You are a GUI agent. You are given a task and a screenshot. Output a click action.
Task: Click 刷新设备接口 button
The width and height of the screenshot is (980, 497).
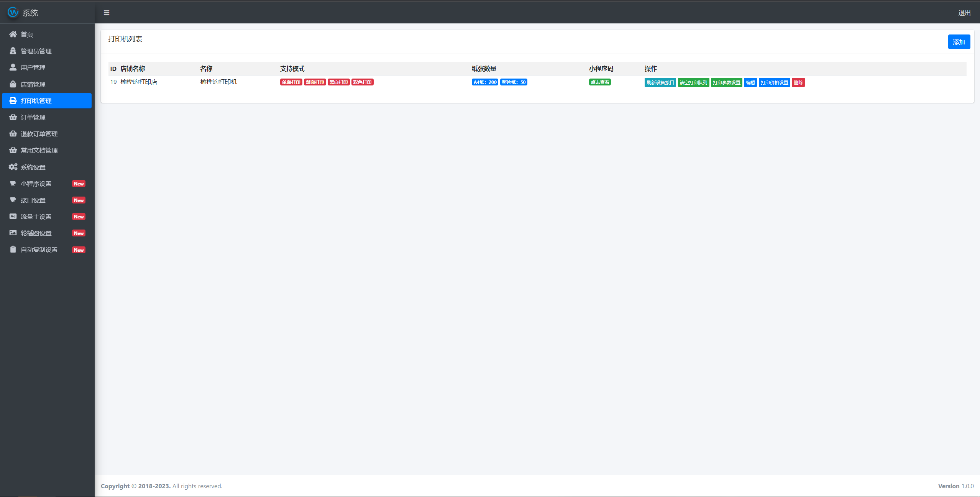[660, 82]
